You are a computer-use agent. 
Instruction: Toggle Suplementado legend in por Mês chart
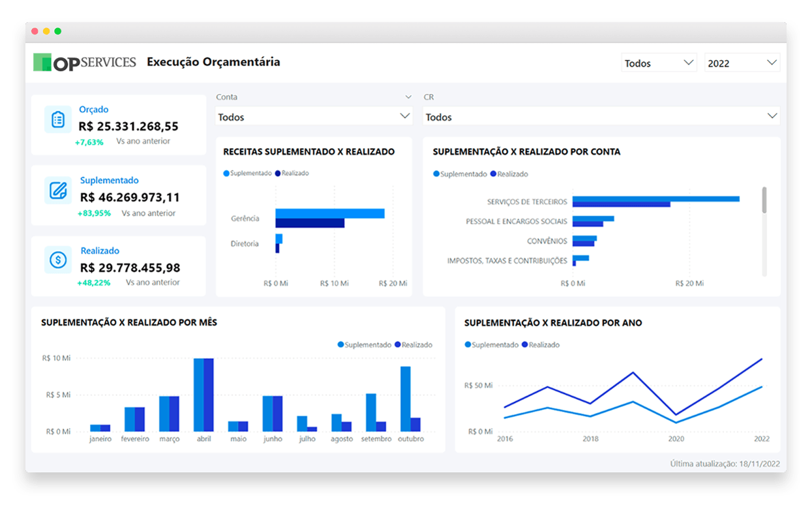point(340,344)
